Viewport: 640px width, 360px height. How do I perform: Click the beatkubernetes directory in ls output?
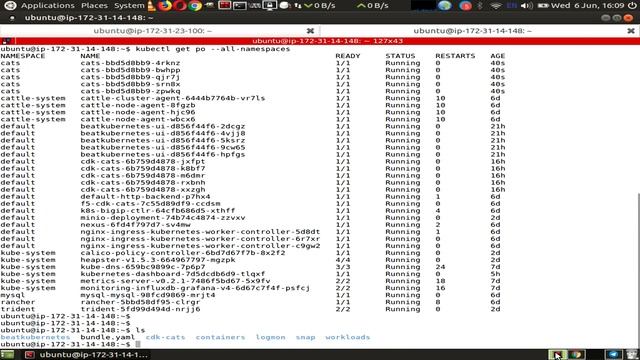pos(35,337)
